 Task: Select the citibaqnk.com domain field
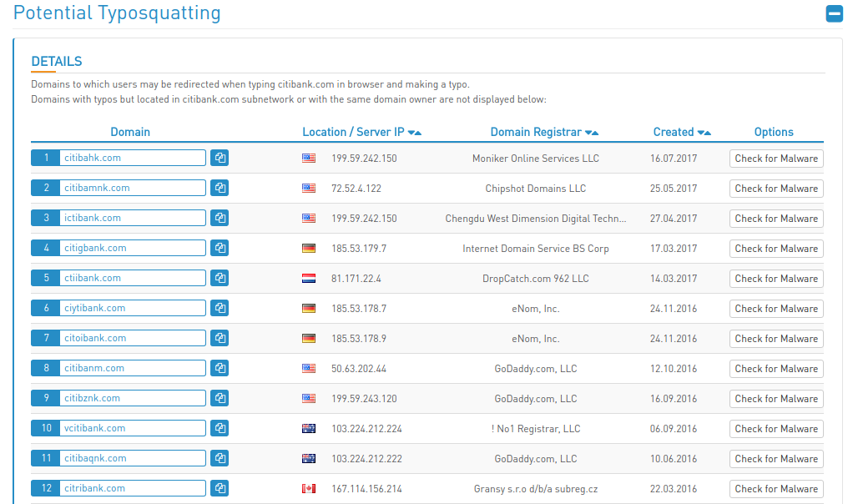click(132, 458)
